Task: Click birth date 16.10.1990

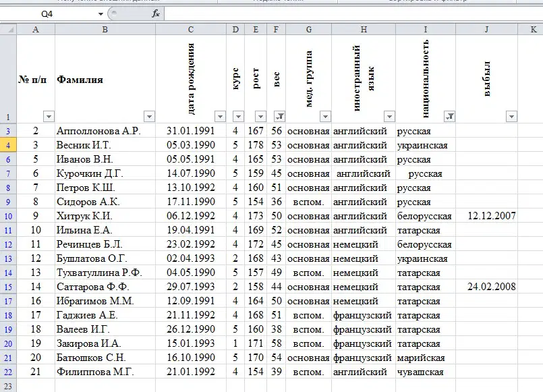Action: [x=191, y=358]
